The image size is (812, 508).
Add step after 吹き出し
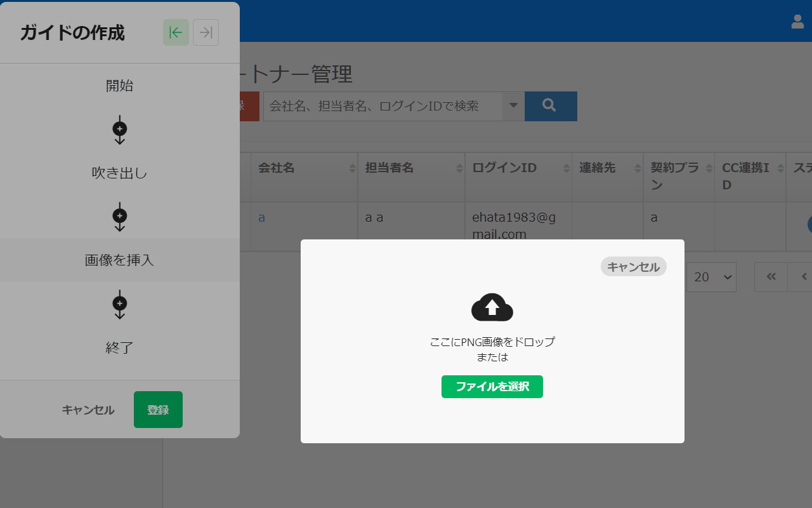[120, 217]
